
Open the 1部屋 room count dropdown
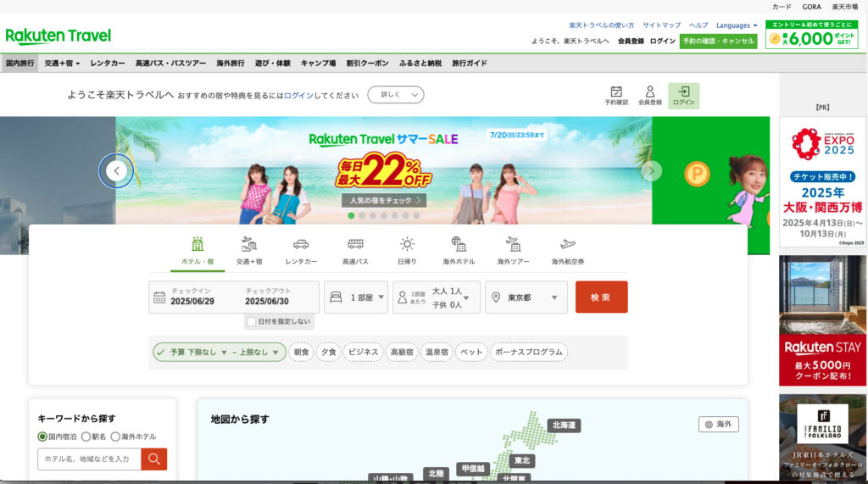click(x=356, y=298)
